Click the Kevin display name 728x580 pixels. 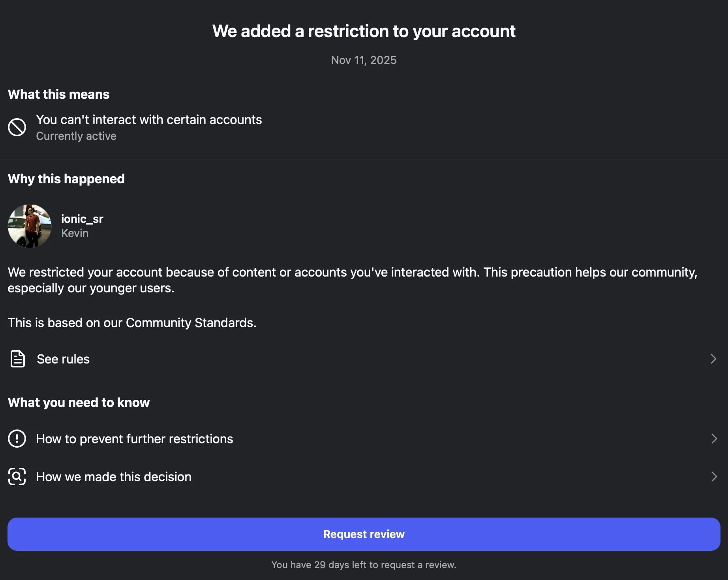click(75, 233)
